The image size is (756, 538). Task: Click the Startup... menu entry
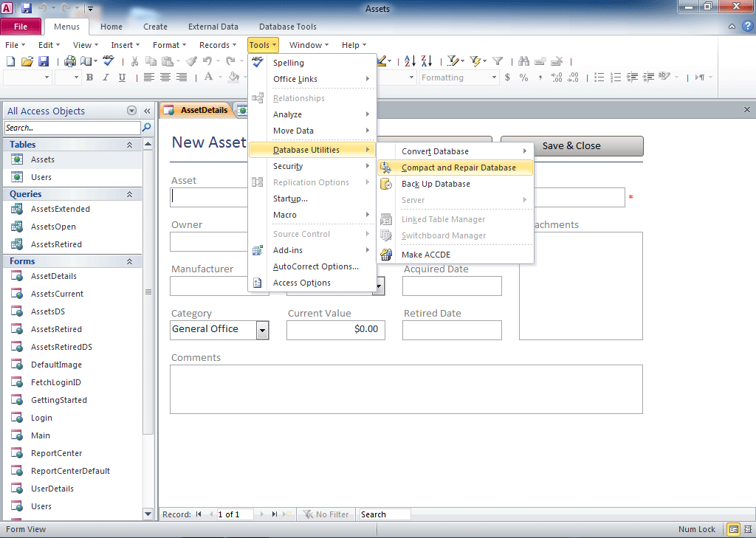point(312,199)
